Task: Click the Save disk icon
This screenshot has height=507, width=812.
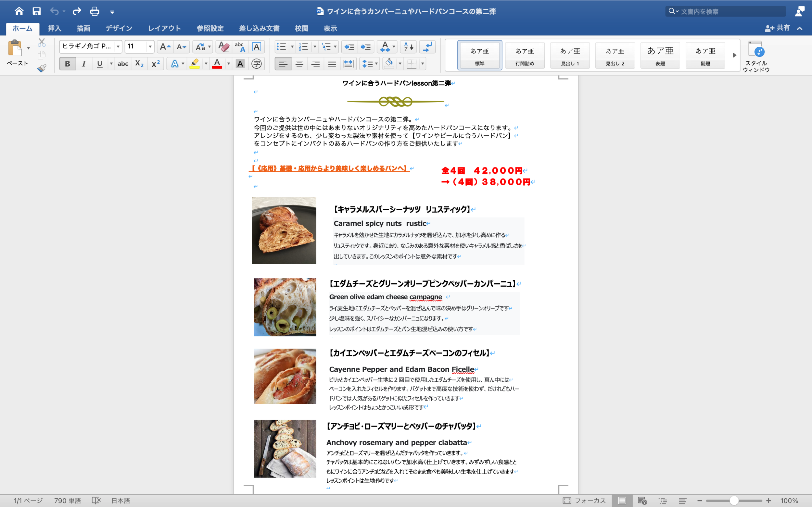Action: 37,11
